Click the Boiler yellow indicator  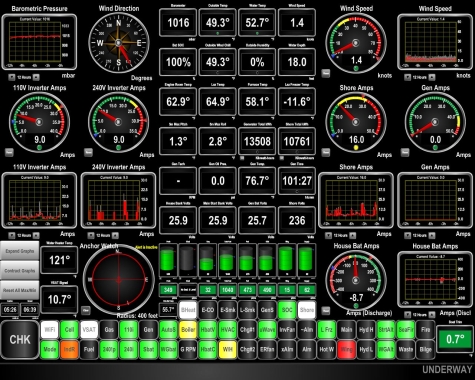click(188, 330)
